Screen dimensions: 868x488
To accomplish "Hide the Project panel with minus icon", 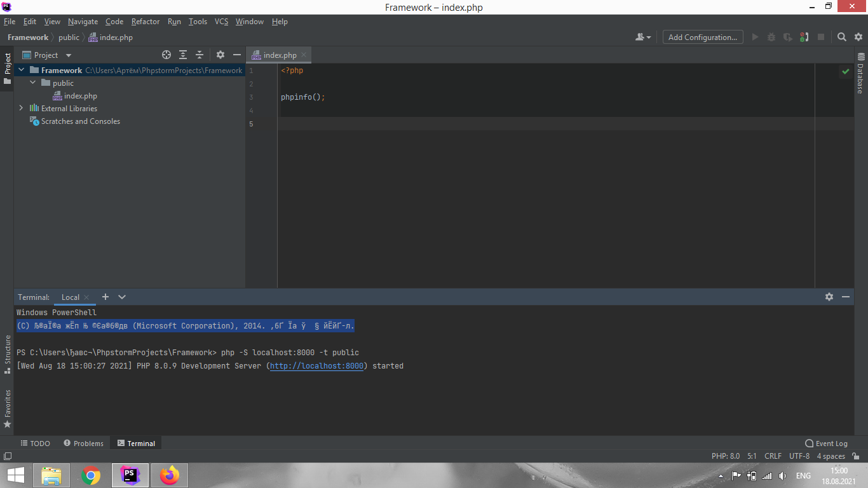I will pos(237,55).
